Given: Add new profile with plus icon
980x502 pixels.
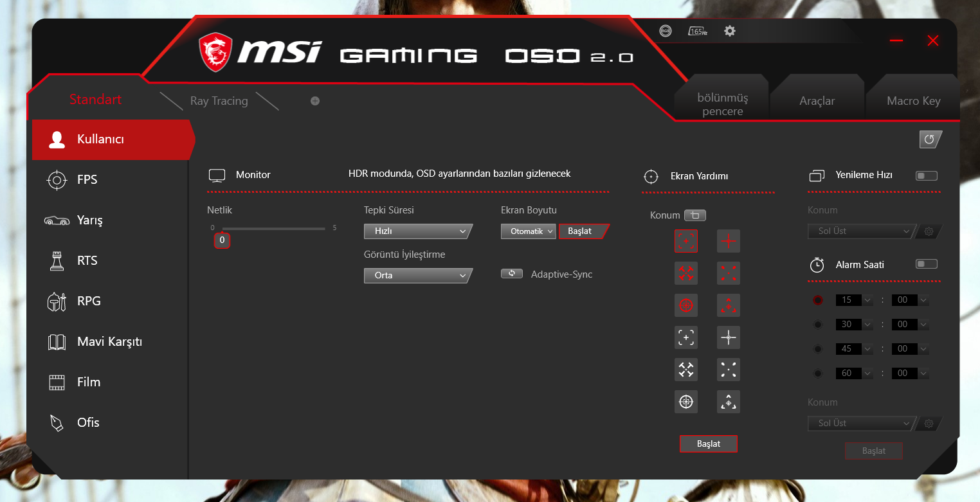Looking at the screenshot, I should coord(315,101).
